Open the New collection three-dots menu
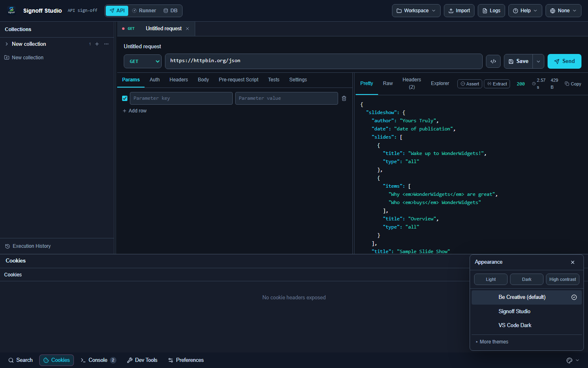The height and width of the screenshot is (368, 588). click(107, 44)
